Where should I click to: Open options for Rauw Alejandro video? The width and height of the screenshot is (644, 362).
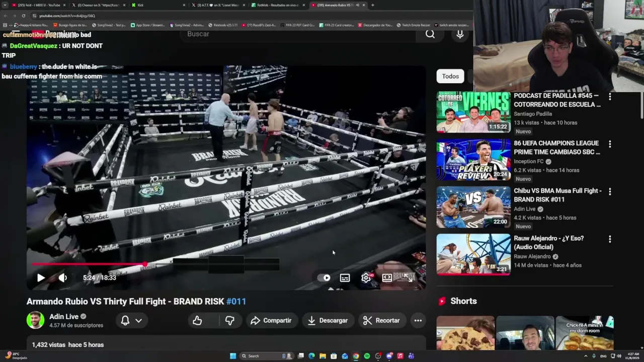(x=610, y=239)
